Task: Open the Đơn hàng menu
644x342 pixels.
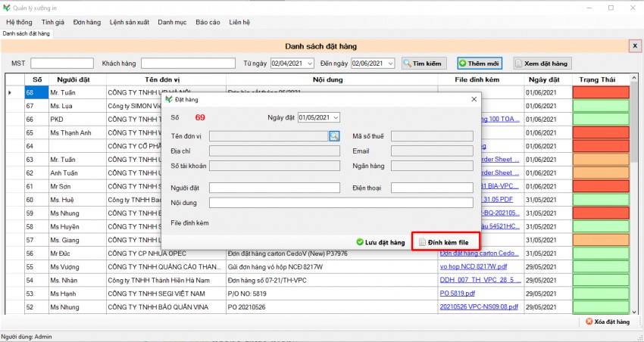Action: 86,22
